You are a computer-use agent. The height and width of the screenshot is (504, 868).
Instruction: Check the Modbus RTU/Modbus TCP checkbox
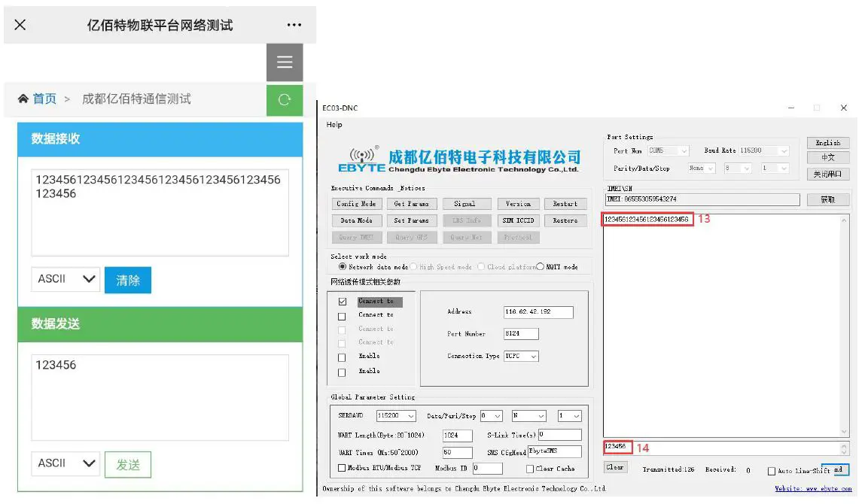pos(342,468)
